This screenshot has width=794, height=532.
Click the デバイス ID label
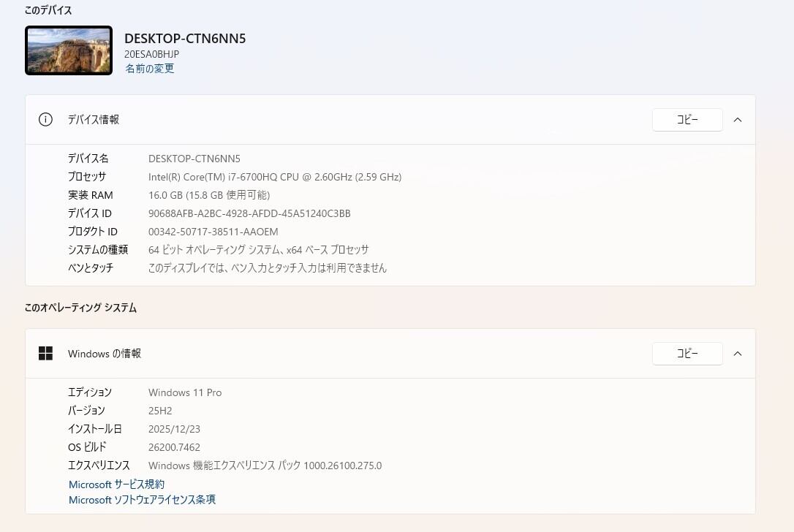[90, 213]
